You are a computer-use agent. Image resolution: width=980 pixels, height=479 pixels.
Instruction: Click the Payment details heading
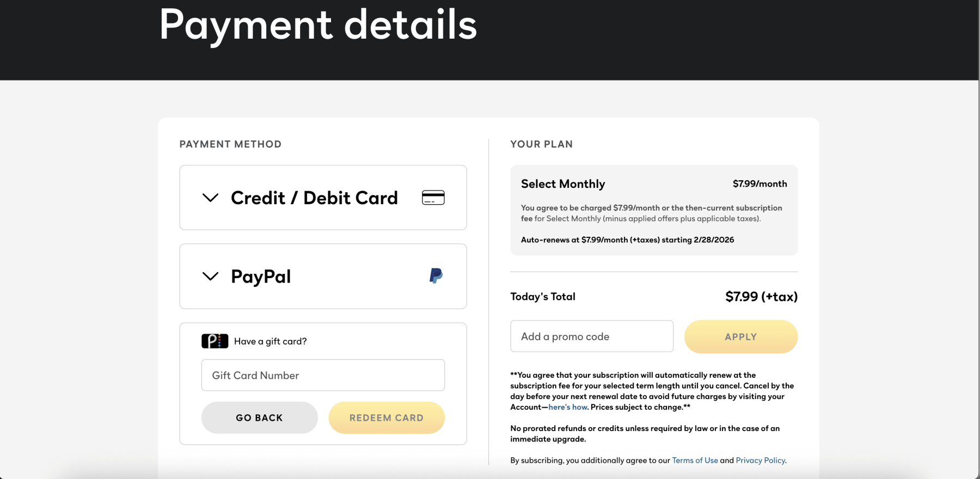point(318,25)
